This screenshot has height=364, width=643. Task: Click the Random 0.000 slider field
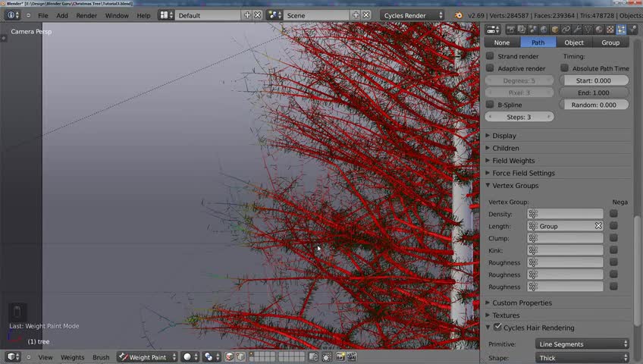click(594, 105)
